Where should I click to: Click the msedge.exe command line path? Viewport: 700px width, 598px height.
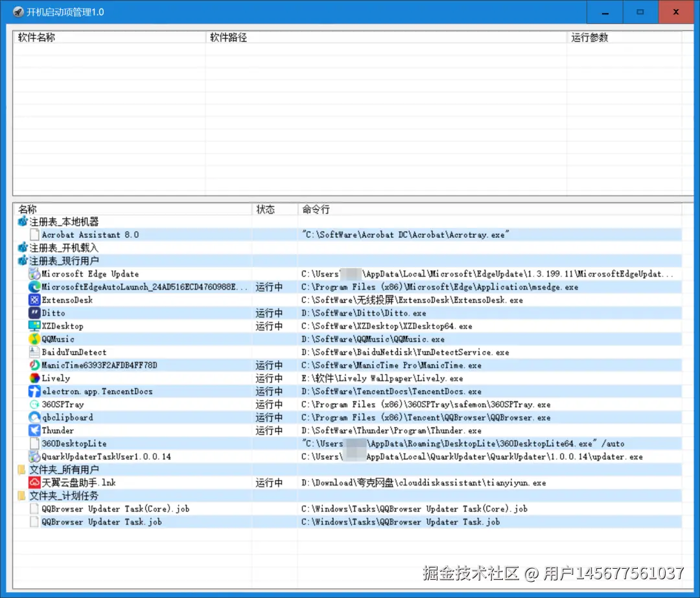[439, 287]
